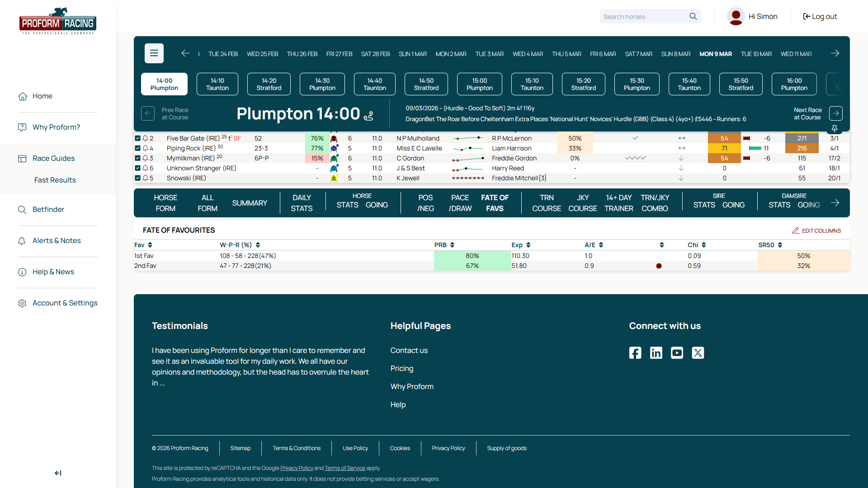868x488 pixels.
Task: Open YouTube social icon
Action: pyautogui.click(x=677, y=353)
